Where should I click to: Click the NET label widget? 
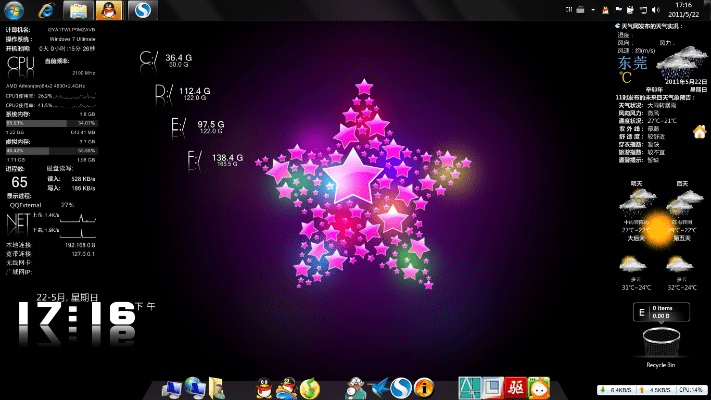pyautogui.click(x=18, y=222)
